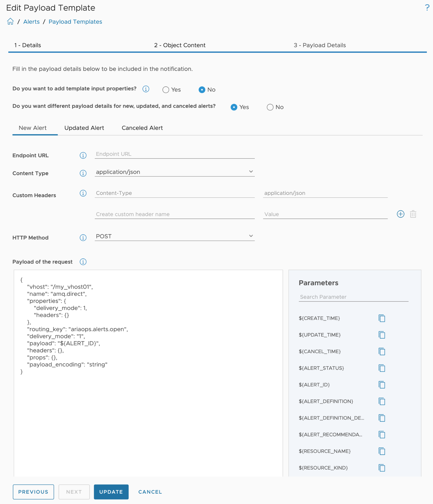Show Payload of the request info icon
The width and height of the screenshot is (433, 504).
click(x=83, y=262)
